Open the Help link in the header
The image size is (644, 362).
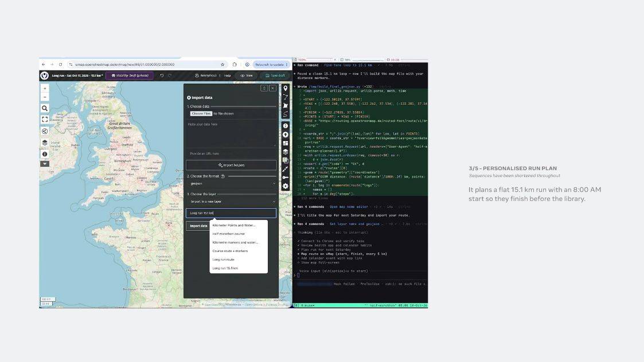(228, 76)
